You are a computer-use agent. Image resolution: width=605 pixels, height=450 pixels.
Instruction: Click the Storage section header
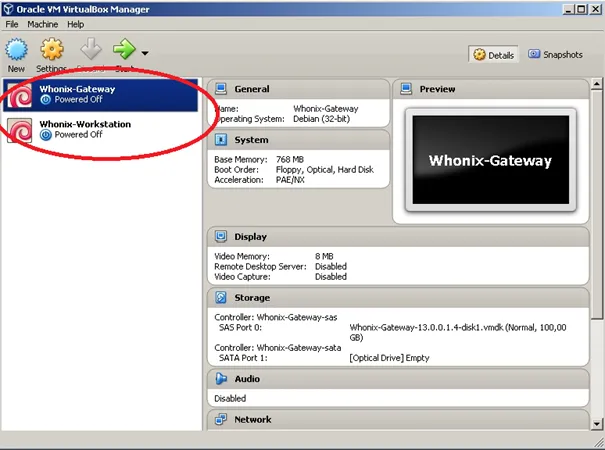(398, 298)
